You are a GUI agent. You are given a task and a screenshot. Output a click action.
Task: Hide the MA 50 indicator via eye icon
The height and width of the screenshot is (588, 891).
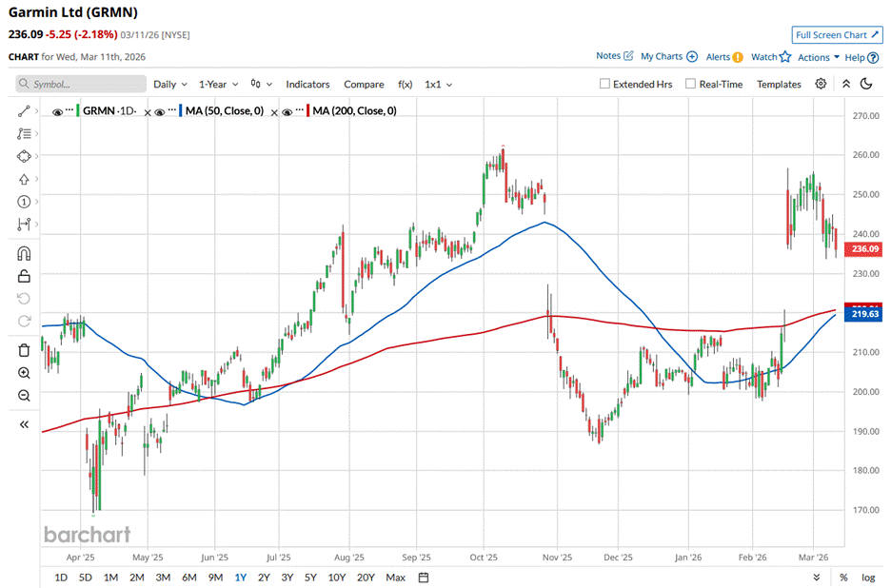(160, 111)
